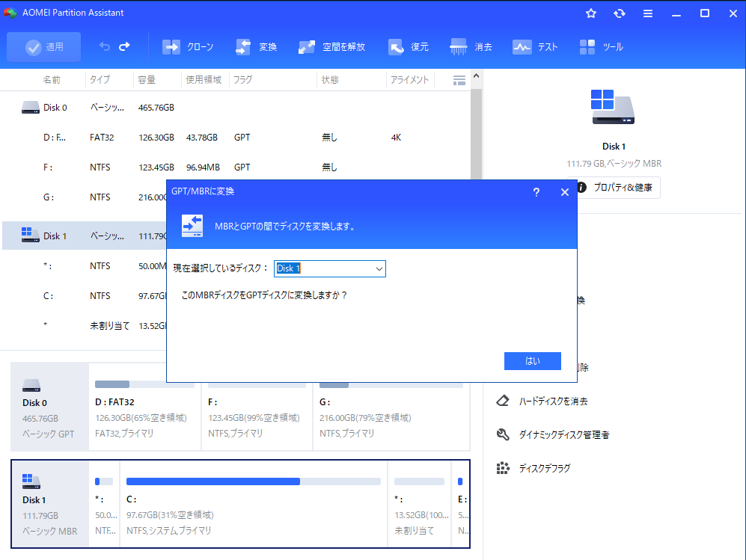
Task: Select 13.52GB unallocated block in disk map
Action: [419, 504]
